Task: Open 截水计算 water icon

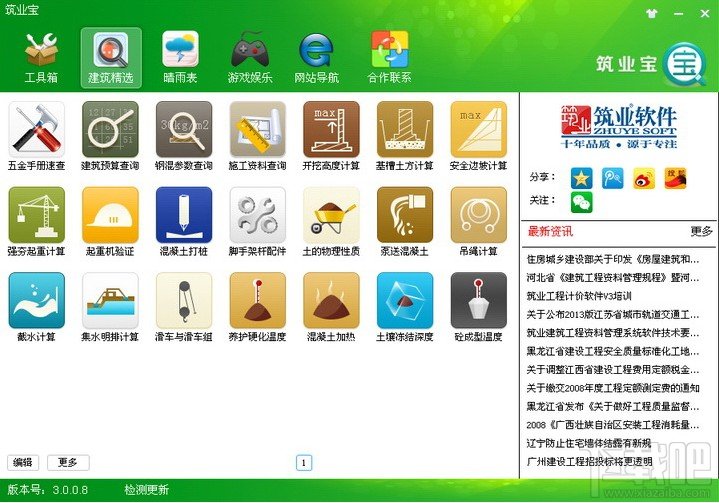Action: [x=37, y=307]
